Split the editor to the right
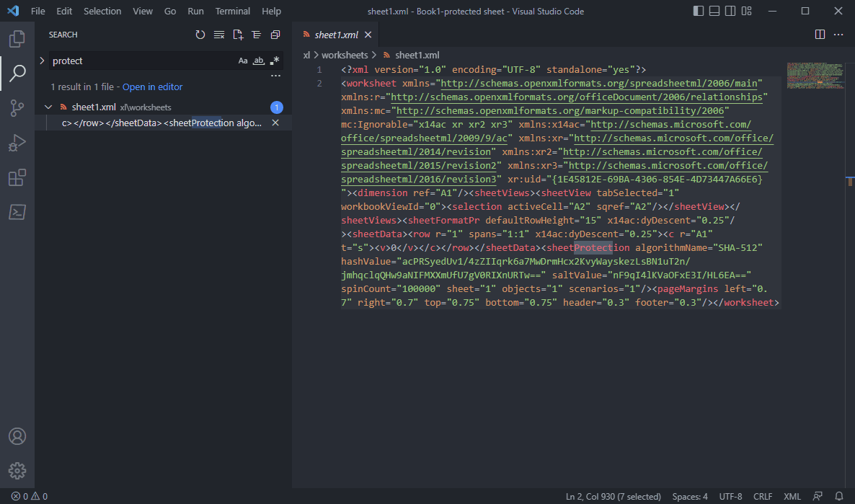 [820, 35]
